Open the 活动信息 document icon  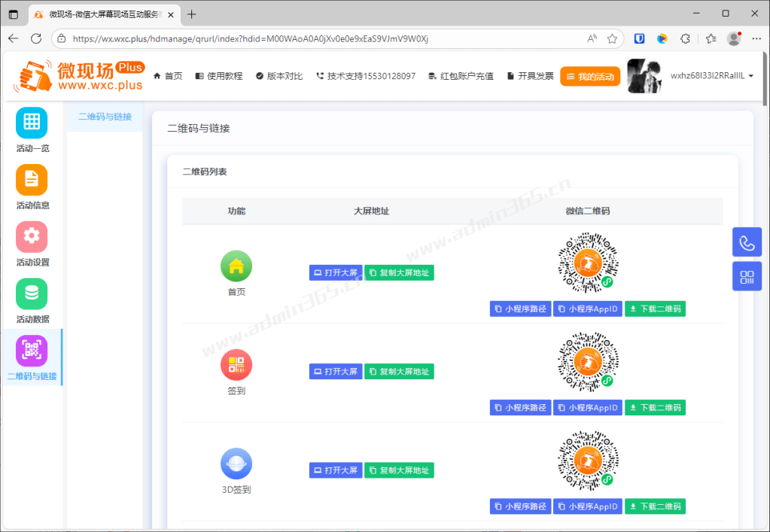pos(32,180)
